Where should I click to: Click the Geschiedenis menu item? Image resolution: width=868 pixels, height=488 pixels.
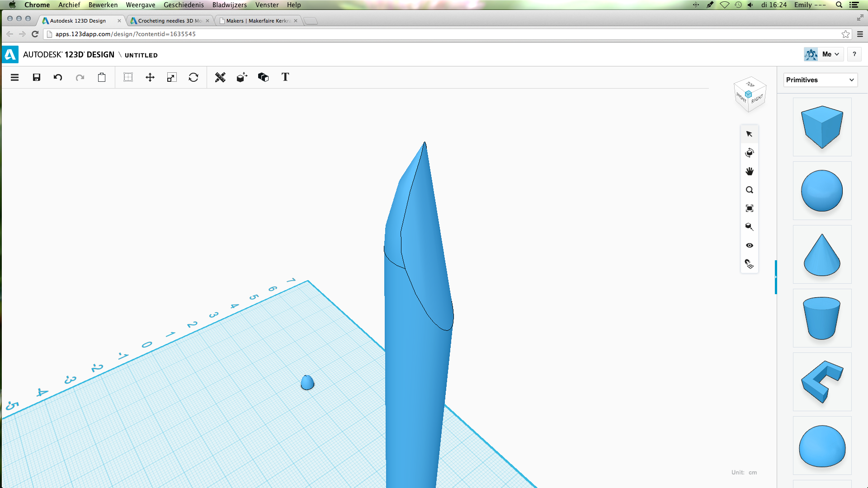184,5
